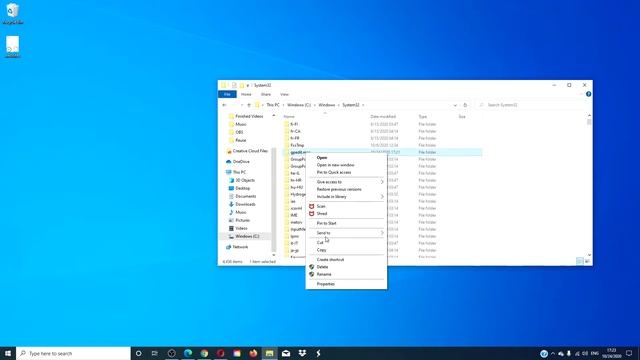Open Cortana circle icon on taskbar

point(138,353)
